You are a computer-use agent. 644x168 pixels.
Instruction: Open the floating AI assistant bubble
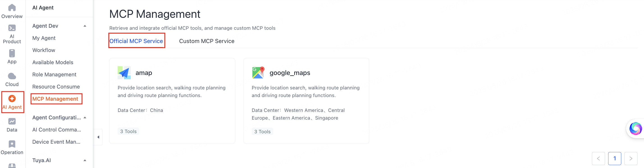click(x=635, y=129)
